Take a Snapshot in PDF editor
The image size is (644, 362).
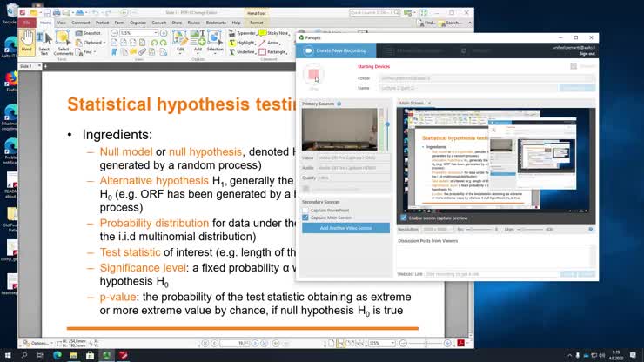coord(88,33)
